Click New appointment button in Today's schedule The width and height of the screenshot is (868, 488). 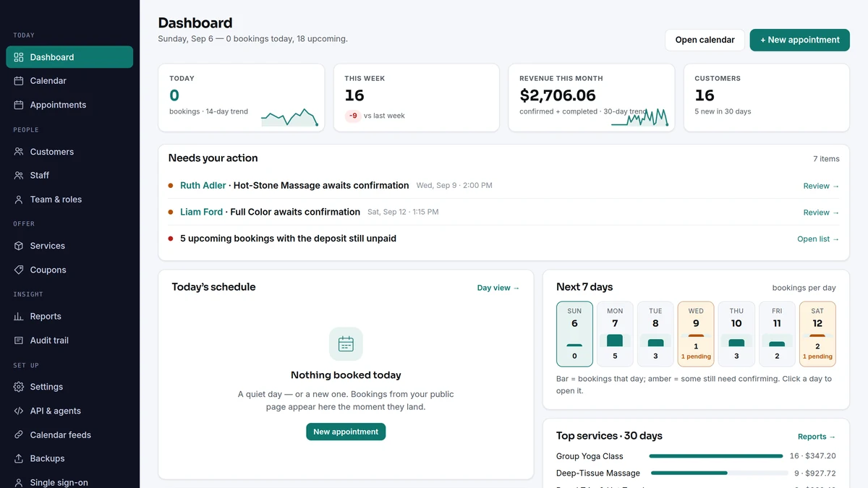pos(346,432)
